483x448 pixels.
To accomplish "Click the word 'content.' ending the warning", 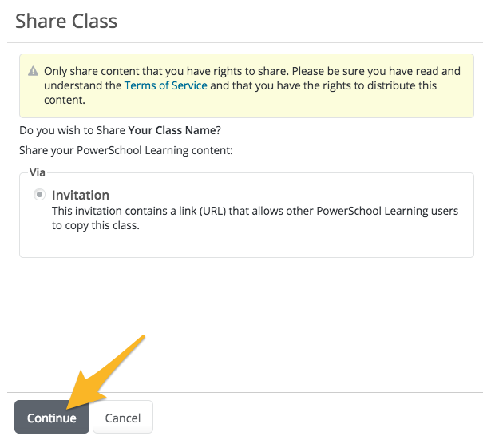I will [65, 100].
